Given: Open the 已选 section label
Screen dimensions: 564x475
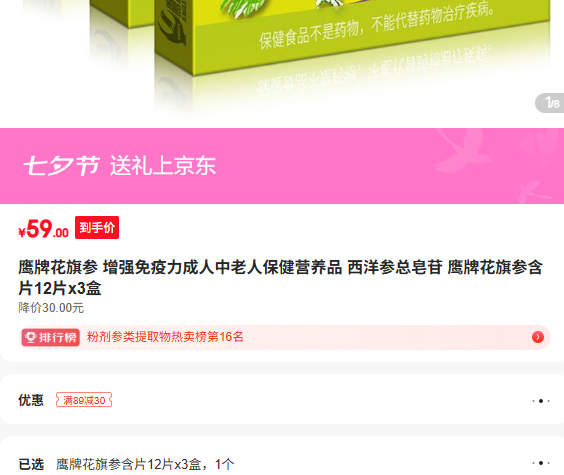Looking at the screenshot, I should click(x=31, y=464).
